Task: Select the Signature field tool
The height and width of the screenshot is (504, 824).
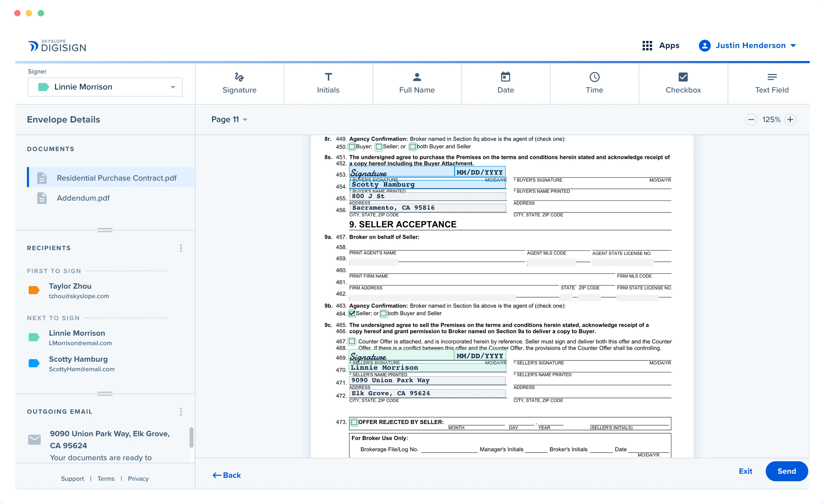Action: [x=239, y=83]
